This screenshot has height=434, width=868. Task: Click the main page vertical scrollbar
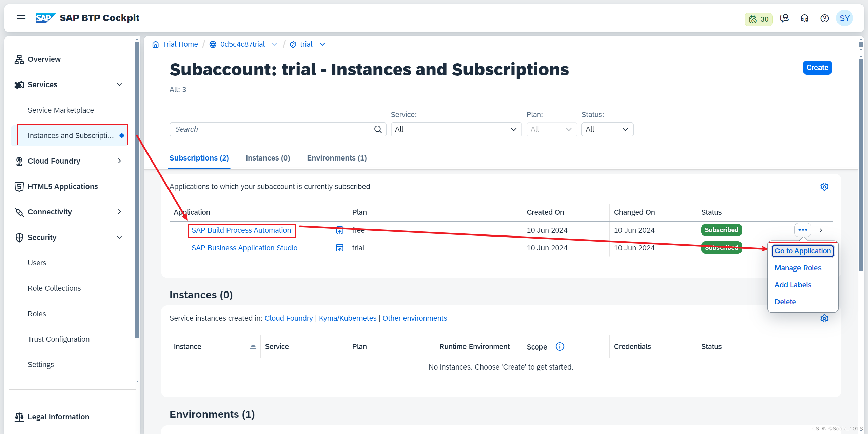click(861, 165)
